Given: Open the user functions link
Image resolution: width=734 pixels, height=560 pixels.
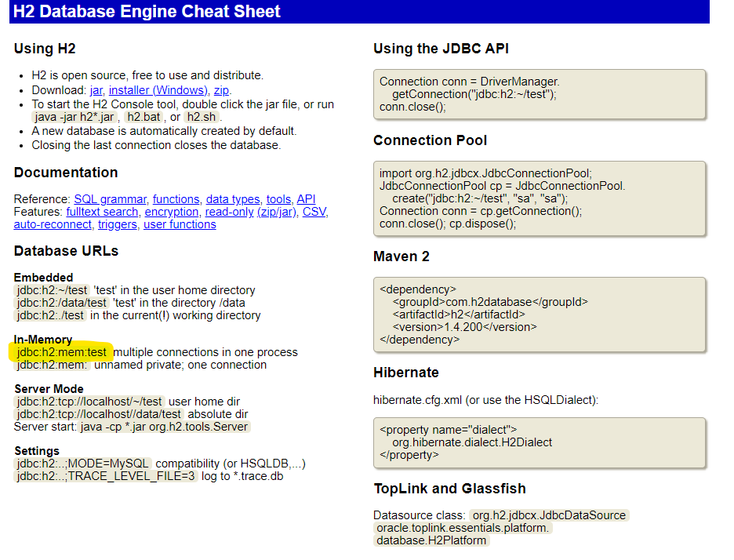Looking at the screenshot, I should point(180,224).
